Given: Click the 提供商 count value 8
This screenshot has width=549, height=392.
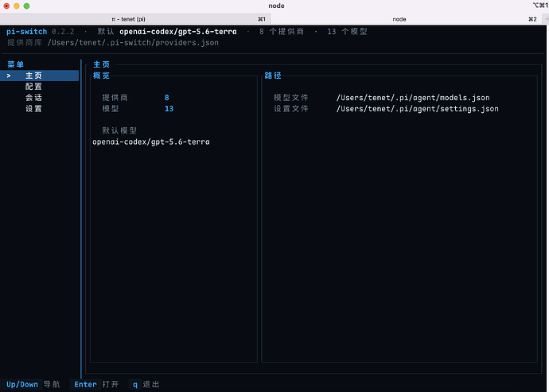Looking at the screenshot, I should pos(166,98).
